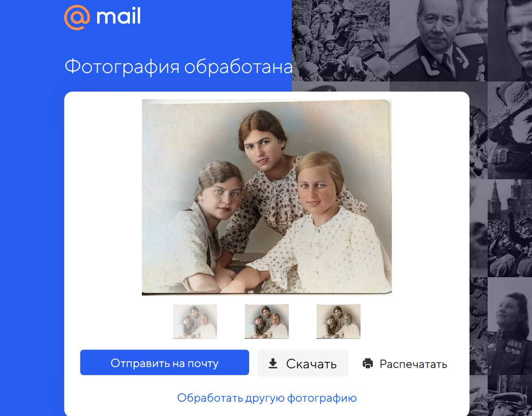
Task: Click the background photo of man in fur hat
Action: click(510, 131)
